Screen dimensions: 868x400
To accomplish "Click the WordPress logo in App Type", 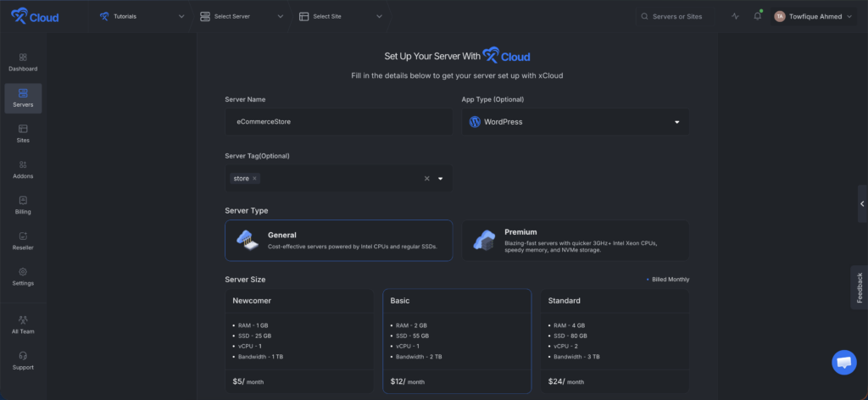I will (475, 122).
